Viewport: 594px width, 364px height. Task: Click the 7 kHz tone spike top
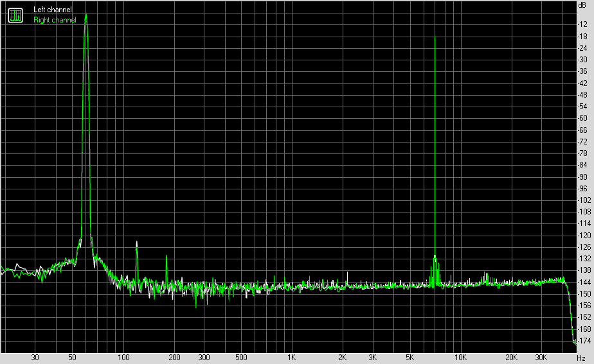point(435,37)
